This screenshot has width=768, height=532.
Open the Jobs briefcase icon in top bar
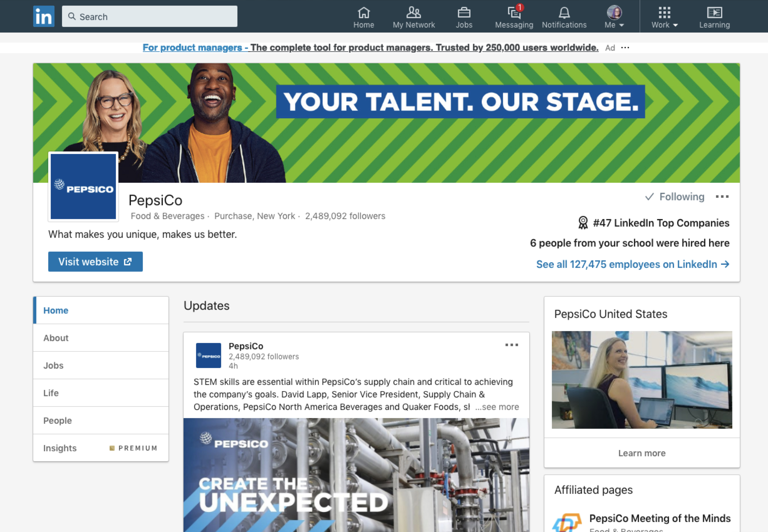(464, 17)
